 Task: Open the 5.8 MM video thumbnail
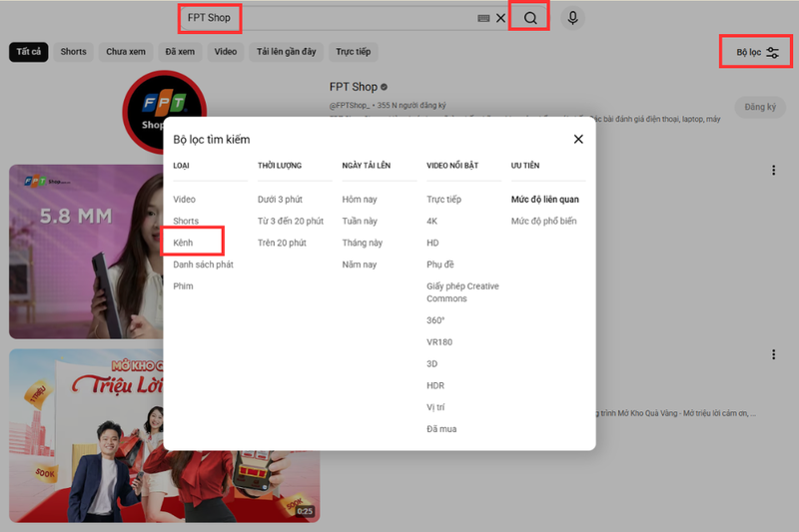click(86, 252)
